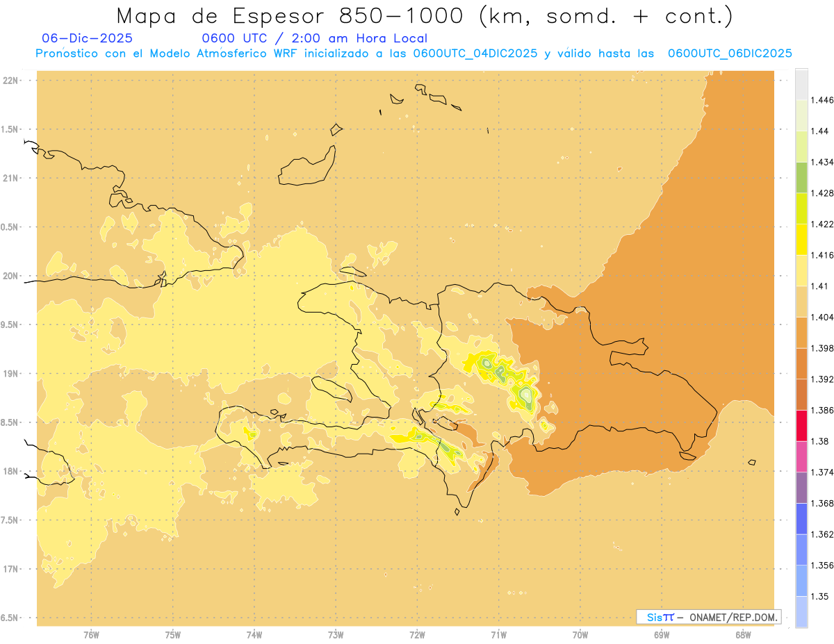The height and width of the screenshot is (644, 834).
Task: Click the 20N latitude label
Action: coord(11,276)
